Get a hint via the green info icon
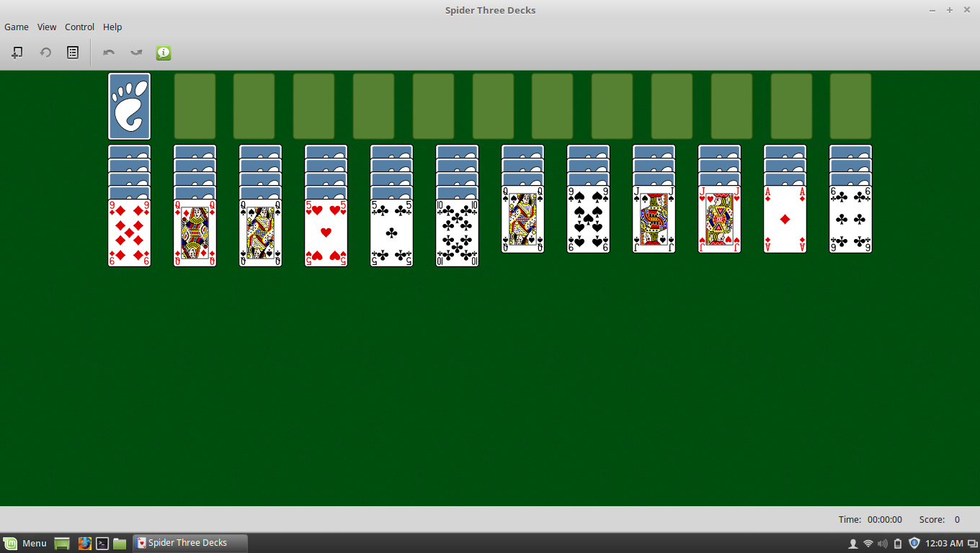This screenshot has height=553, width=980. pos(163,52)
